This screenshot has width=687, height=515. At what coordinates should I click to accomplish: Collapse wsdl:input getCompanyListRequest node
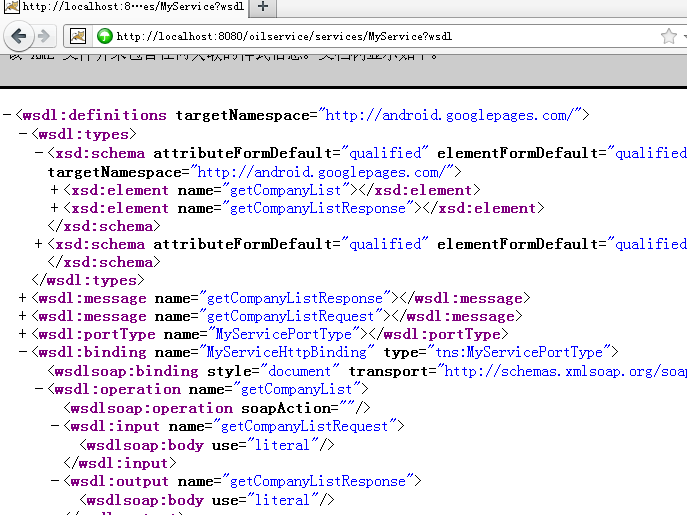pos(55,426)
